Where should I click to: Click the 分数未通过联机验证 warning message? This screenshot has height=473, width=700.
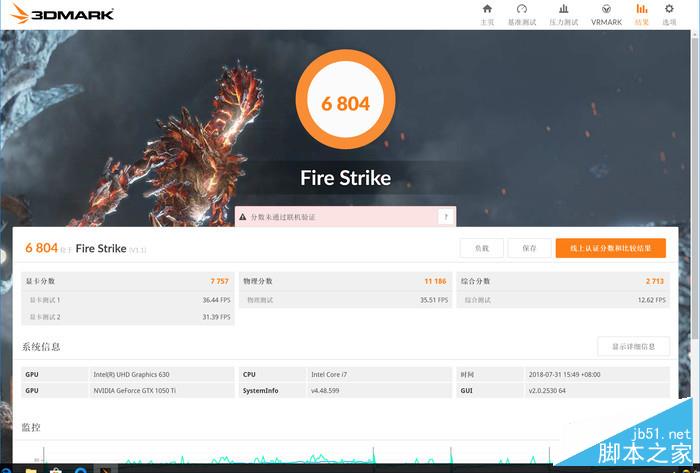point(283,217)
